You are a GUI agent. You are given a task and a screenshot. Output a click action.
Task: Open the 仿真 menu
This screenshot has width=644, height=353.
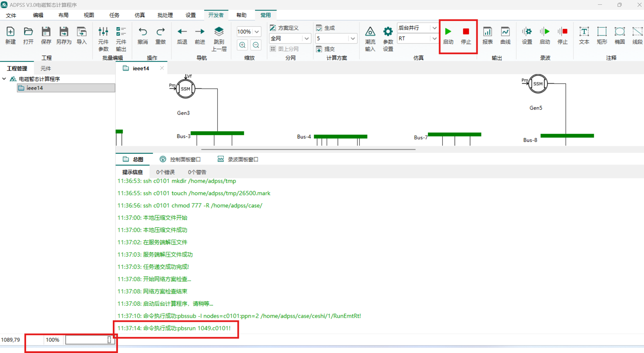pyautogui.click(x=140, y=15)
